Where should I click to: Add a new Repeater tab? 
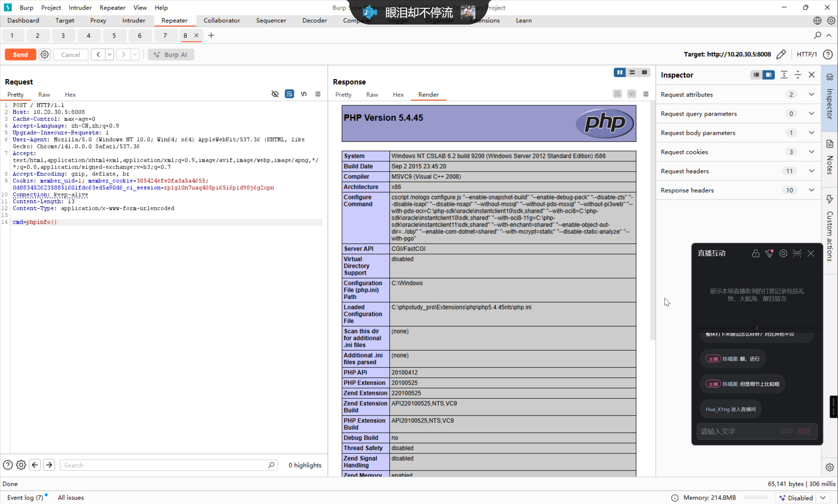(x=211, y=35)
